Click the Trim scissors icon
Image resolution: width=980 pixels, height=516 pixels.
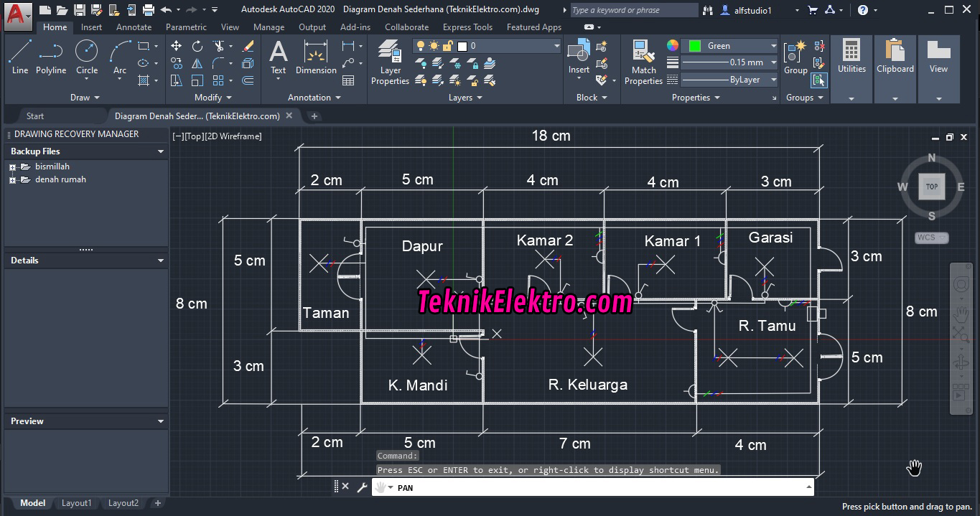(x=219, y=45)
